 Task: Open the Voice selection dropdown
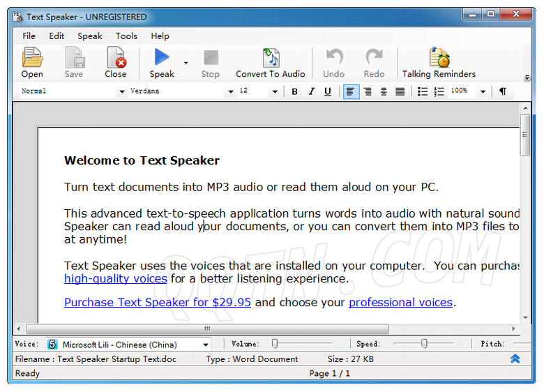pos(206,345)
